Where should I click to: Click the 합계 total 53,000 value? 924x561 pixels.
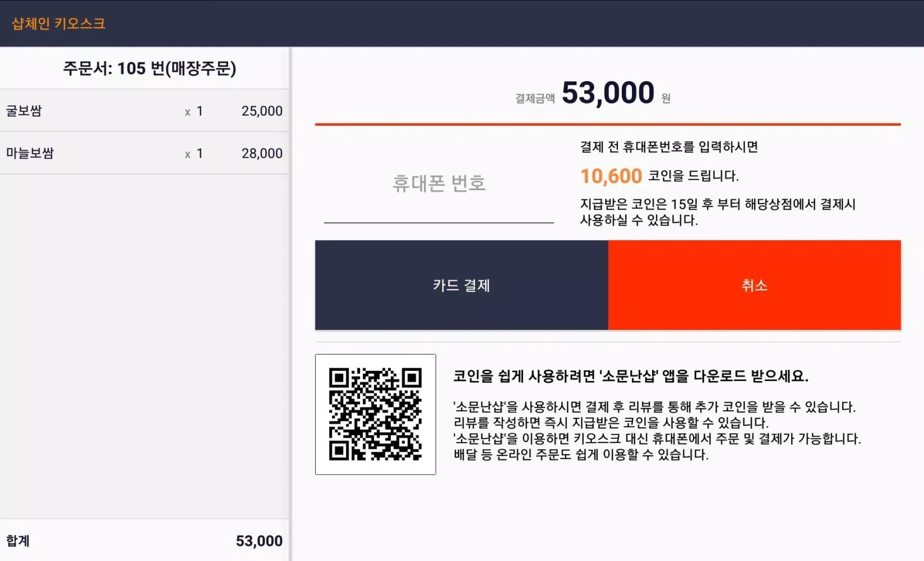[259, 541]
